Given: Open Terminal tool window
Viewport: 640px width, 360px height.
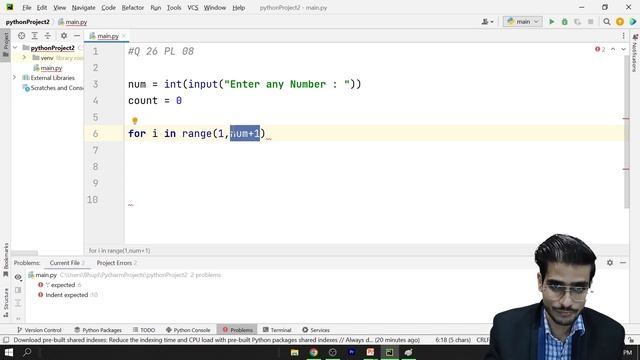Looking at the screenshot, I should pyautogui.click(x=277, y=330).
